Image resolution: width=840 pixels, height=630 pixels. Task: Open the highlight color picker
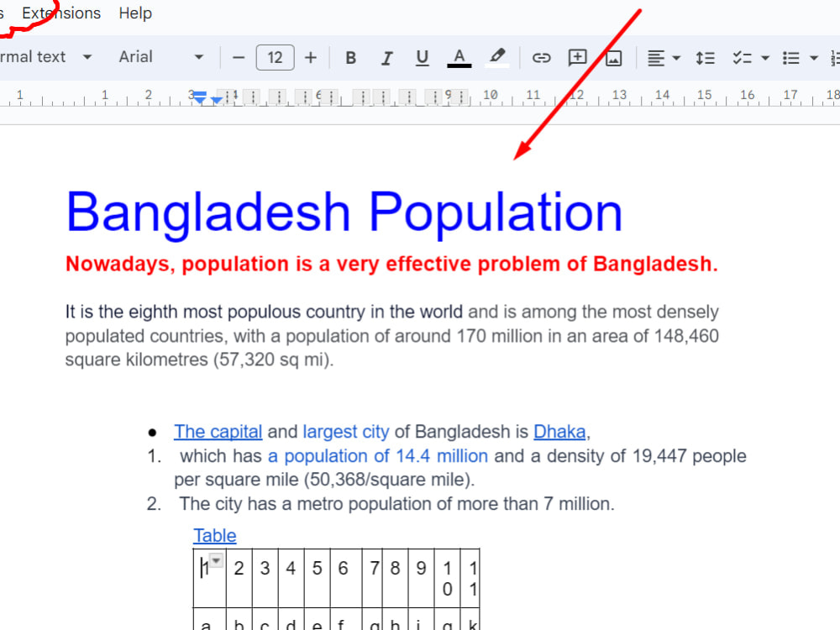tap(497, 57)
